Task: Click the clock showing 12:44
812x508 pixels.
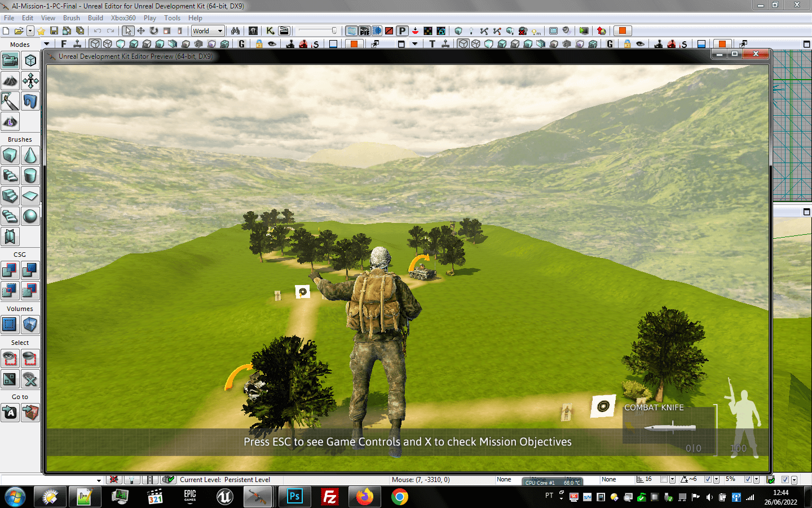Action: [x=781, y=493]
